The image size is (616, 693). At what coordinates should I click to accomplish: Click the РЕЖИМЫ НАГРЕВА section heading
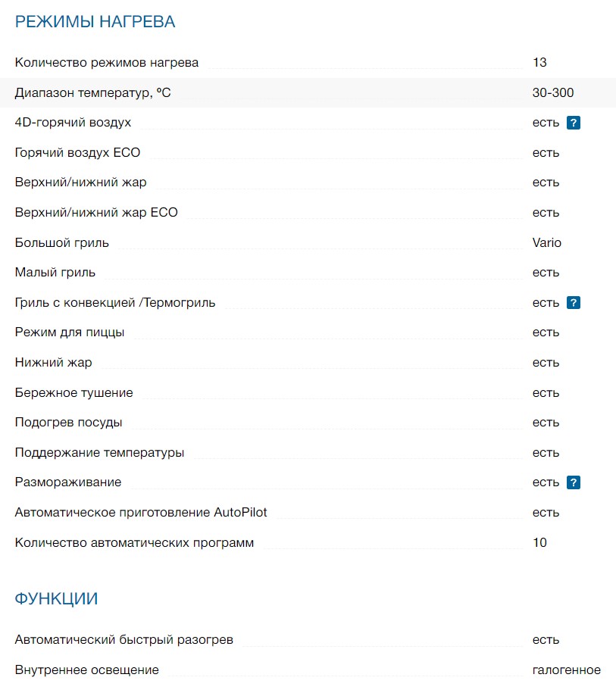[x=95, y=22]
